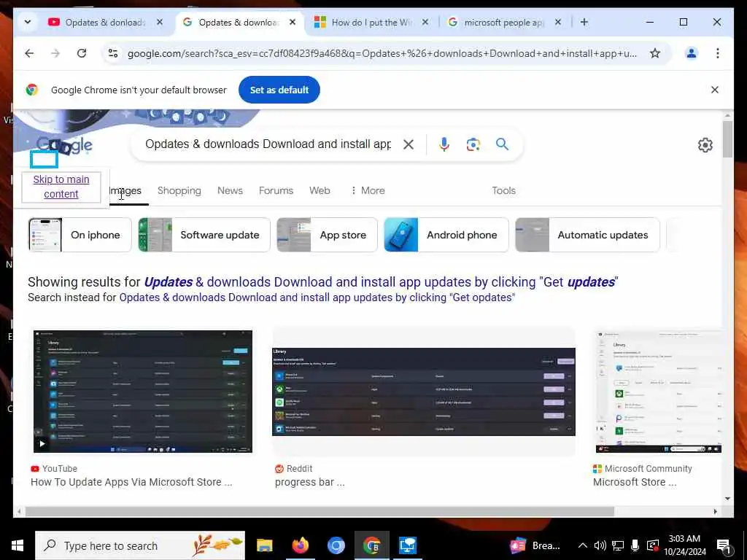Clear the search query with X
This screenshot has height=560, width=747.
click(x=409, y=144)
